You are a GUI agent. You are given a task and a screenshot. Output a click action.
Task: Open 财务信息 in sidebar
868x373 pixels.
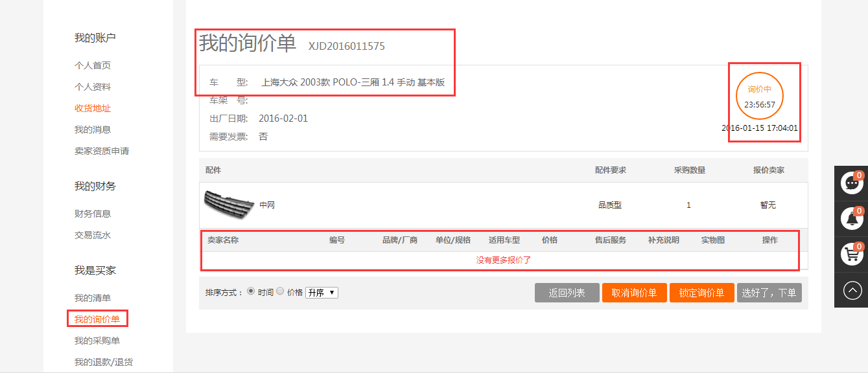pos(93,214)
